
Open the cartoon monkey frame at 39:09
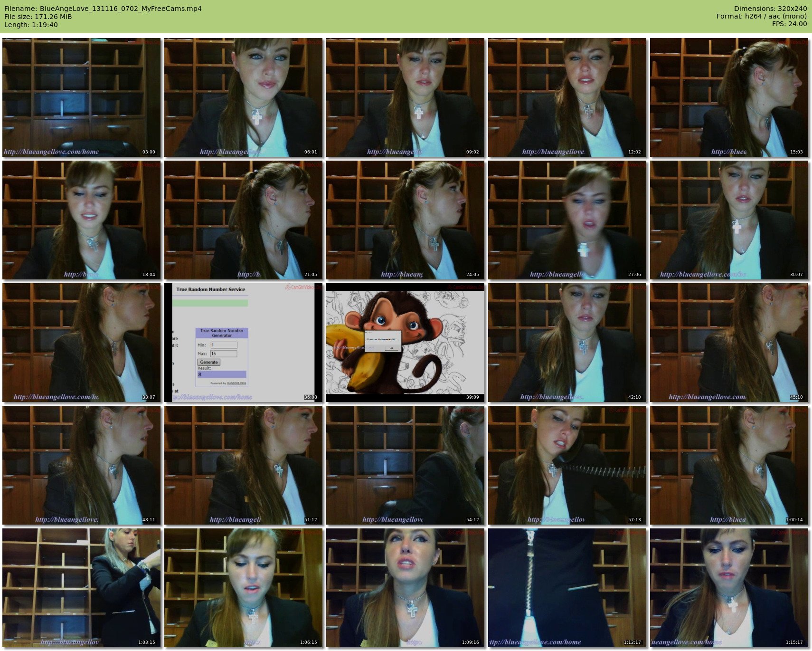coord(406,343)
